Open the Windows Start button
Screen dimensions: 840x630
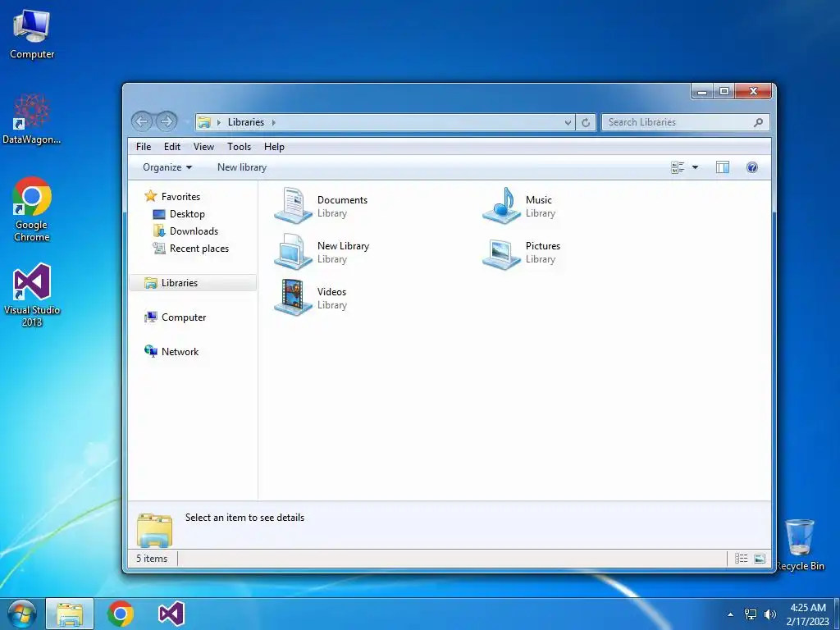21,614
